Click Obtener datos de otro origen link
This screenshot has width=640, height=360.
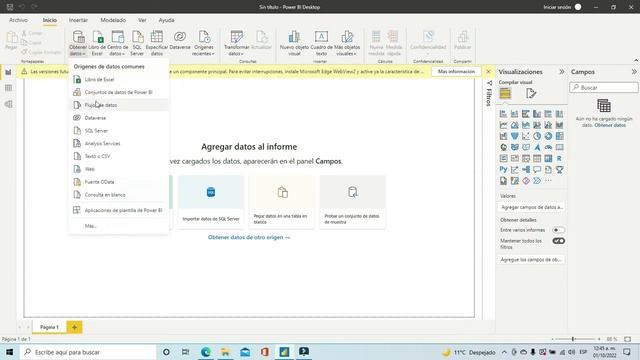(x=249, y=237)
